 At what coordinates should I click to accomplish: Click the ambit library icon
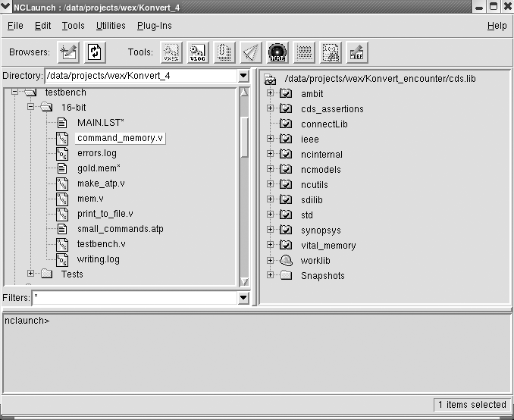[286, 93]
